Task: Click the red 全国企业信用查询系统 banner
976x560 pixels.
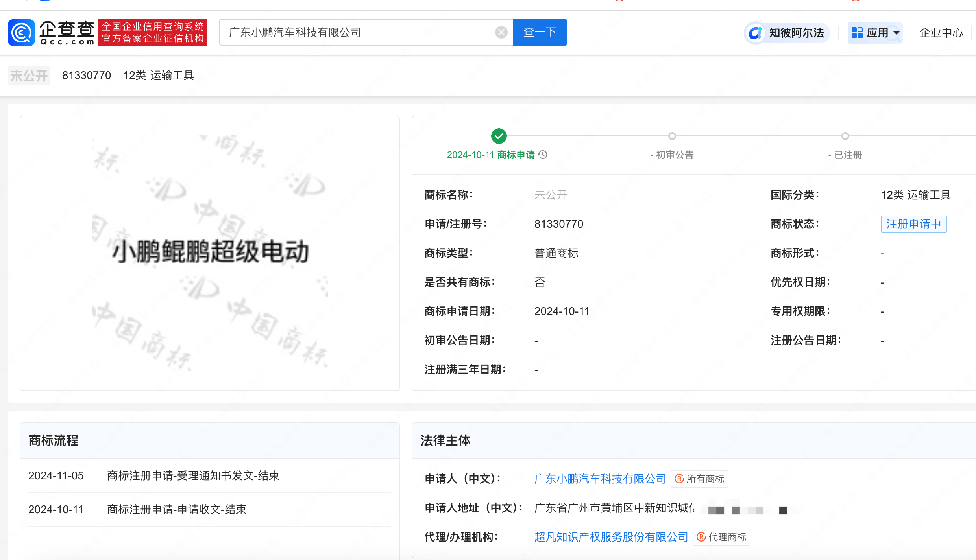Action: coord(153,32)
